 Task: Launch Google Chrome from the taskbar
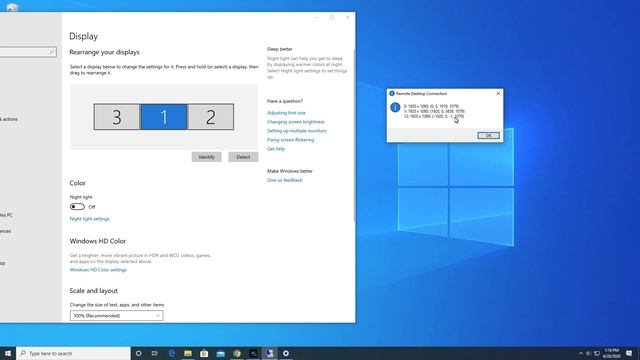click(x=237, y=353)
